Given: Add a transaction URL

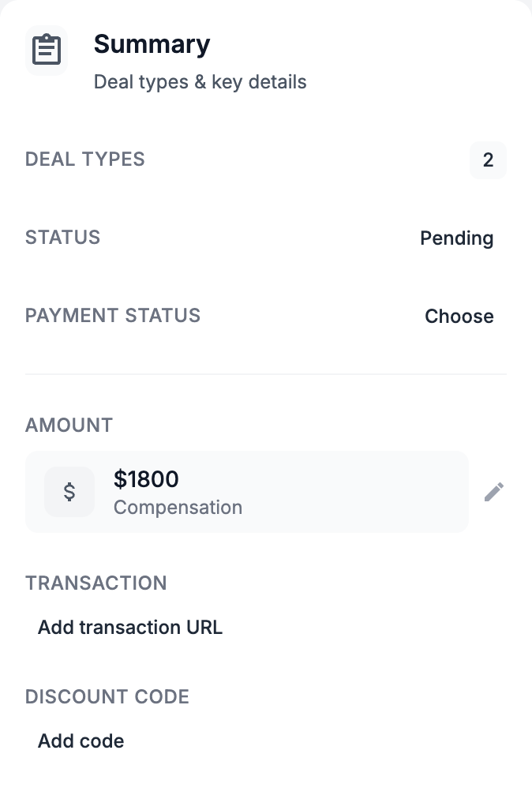Looking at the screenshot, I should tap(130, 628).
